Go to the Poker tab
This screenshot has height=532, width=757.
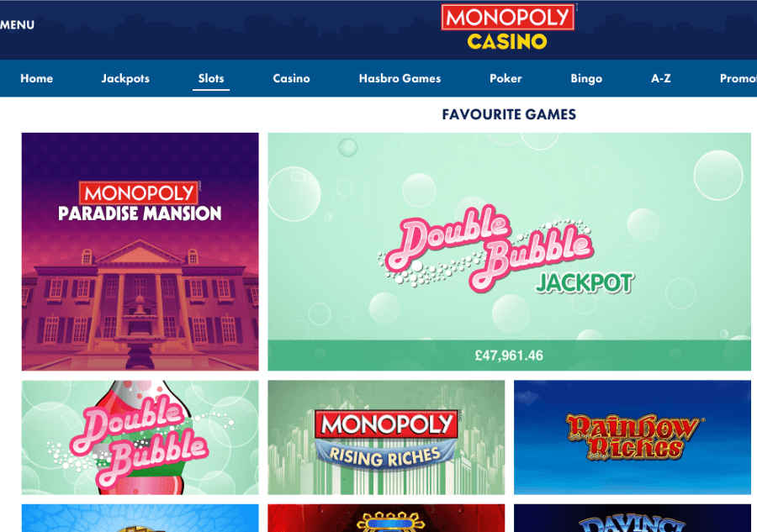click(x=506, y=78)
